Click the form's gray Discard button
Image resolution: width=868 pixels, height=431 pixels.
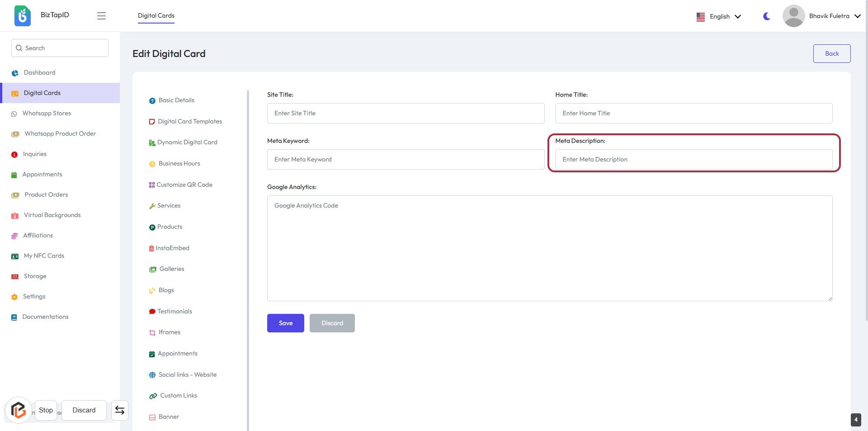tap(332, 323)
